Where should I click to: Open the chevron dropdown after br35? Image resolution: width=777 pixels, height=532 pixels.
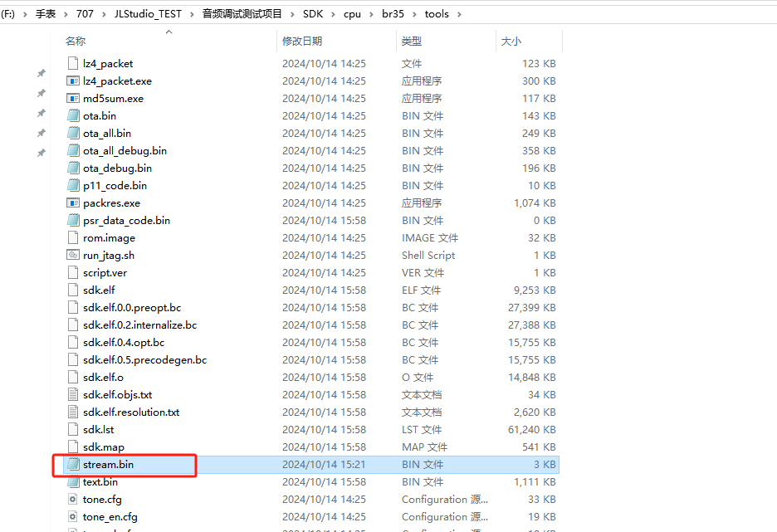click(414, 14)
